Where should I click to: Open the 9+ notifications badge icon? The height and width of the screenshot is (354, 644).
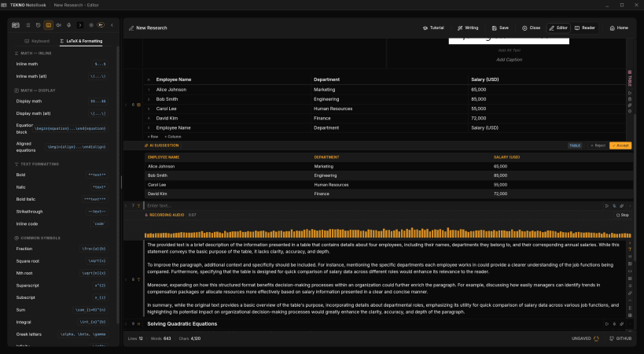click(101, 25)
